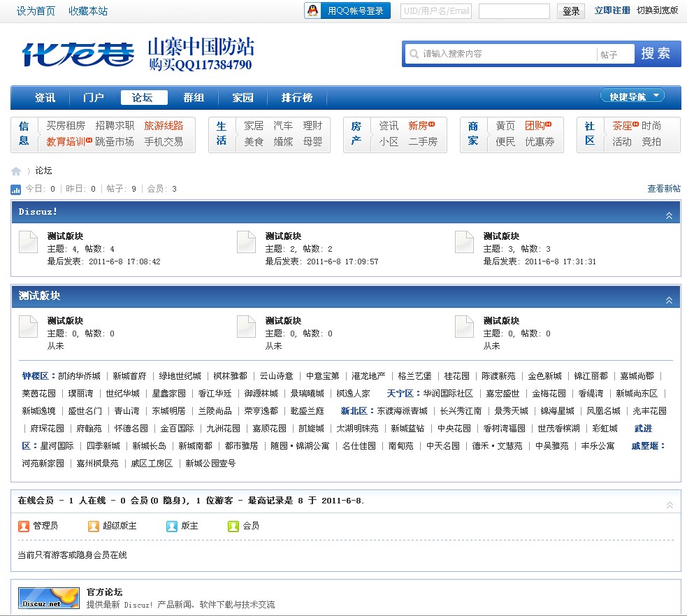The height and width of the screenshot is (616, 687).
Task: Click the 查看新帖 link
Action: click(664, 189)
